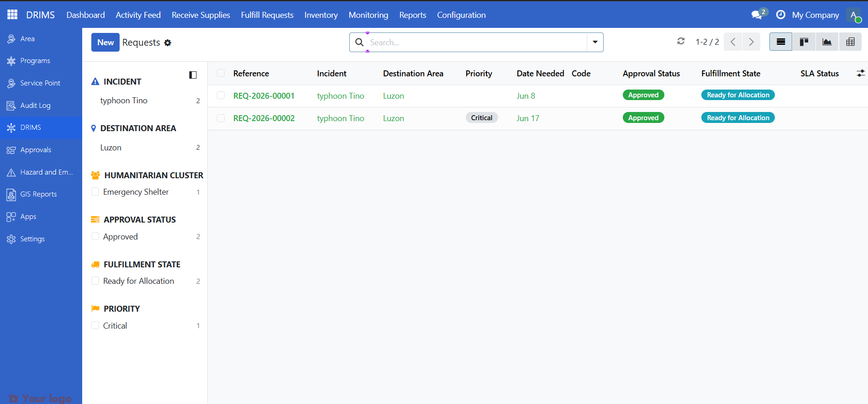
Task: Click the search magnifier icon
Action: tap(359, 42)
